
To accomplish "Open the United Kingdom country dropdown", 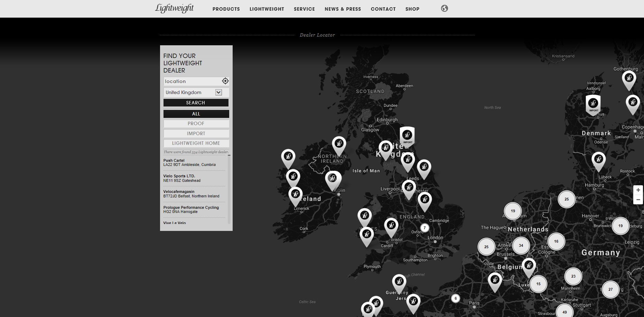I will coord(196,92).
